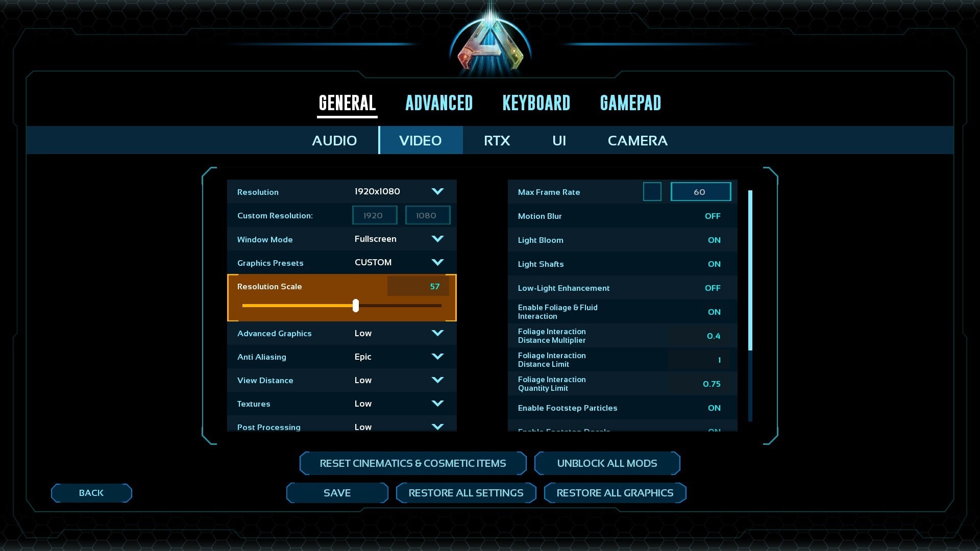980x551 pixels.
Task: Open the RTX sub-tab
Action: (x=497, y=140)
